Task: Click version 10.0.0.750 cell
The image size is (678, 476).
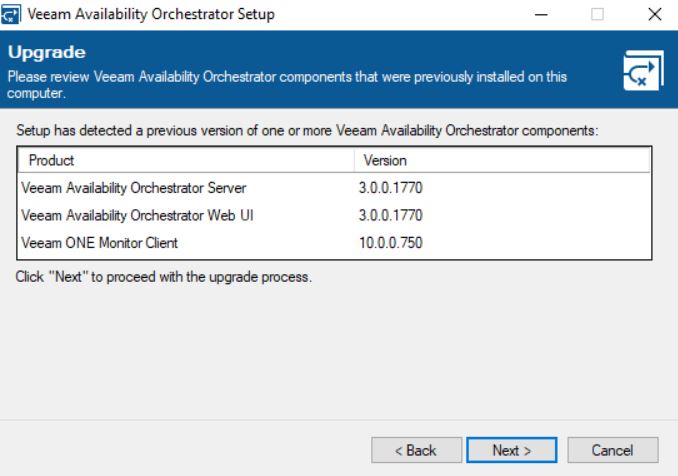Action: click(390, 243)
